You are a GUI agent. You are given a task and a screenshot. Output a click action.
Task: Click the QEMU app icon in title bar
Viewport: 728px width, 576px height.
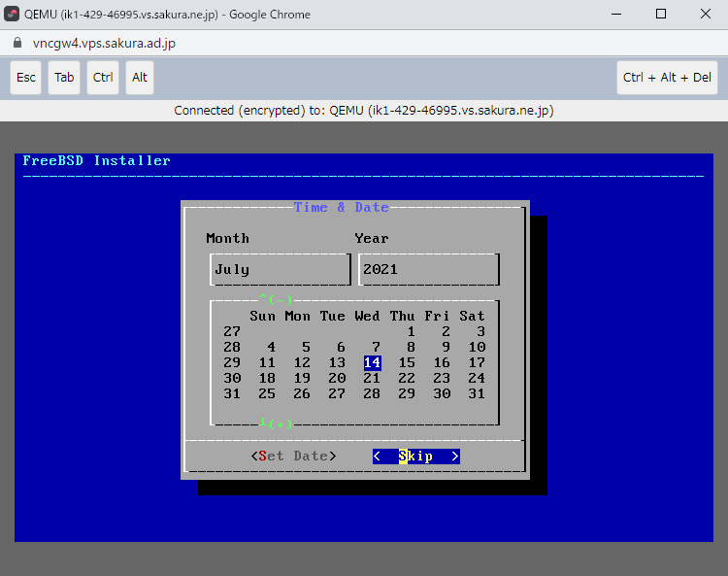(11, 14)
